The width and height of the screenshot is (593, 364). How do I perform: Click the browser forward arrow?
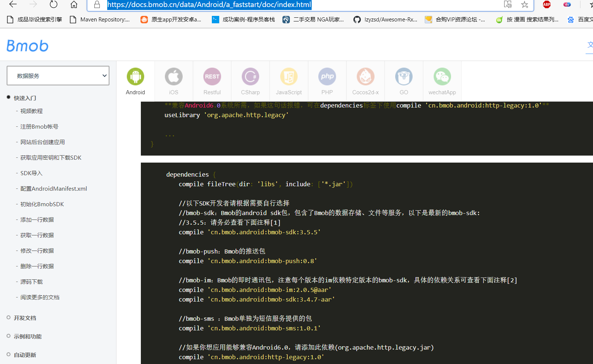click(x=33, y=4)
